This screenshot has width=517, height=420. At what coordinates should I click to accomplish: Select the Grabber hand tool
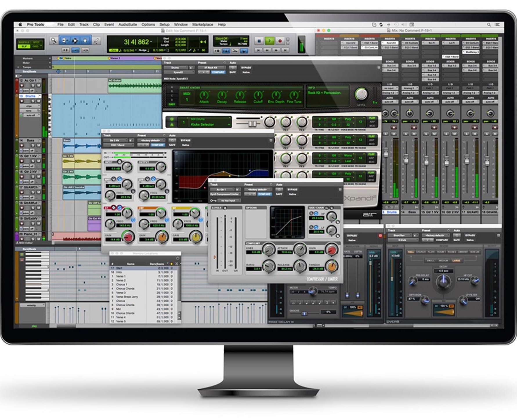pyautogui.click(x=85, y=41)
